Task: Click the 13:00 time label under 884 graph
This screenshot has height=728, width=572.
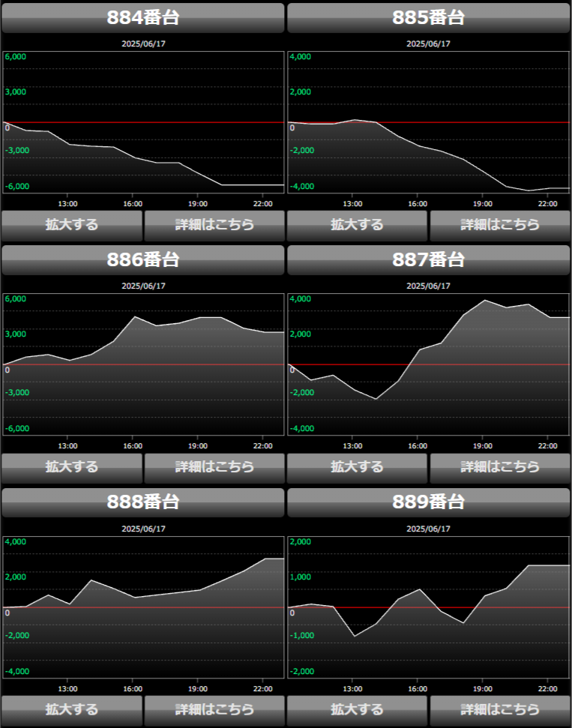Action: pyautogui.click(x=67, y=204)
